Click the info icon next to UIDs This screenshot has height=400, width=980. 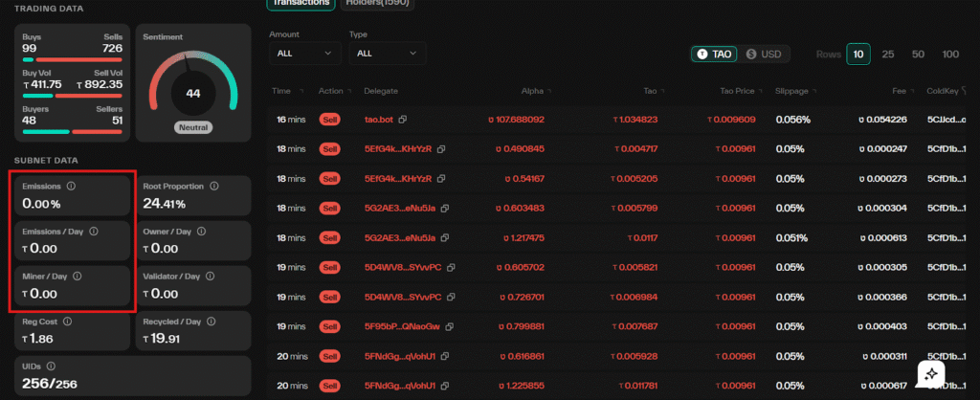coord(50,366)
